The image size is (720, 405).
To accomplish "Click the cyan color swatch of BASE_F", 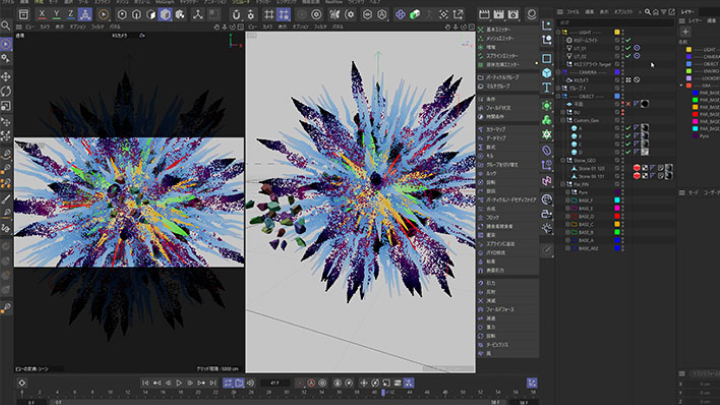I will pos(617,200).
